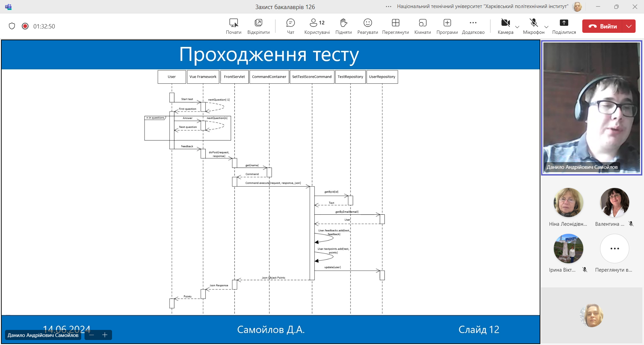Open the Чат panel
The image size is (644, 345).
(290, 26)
